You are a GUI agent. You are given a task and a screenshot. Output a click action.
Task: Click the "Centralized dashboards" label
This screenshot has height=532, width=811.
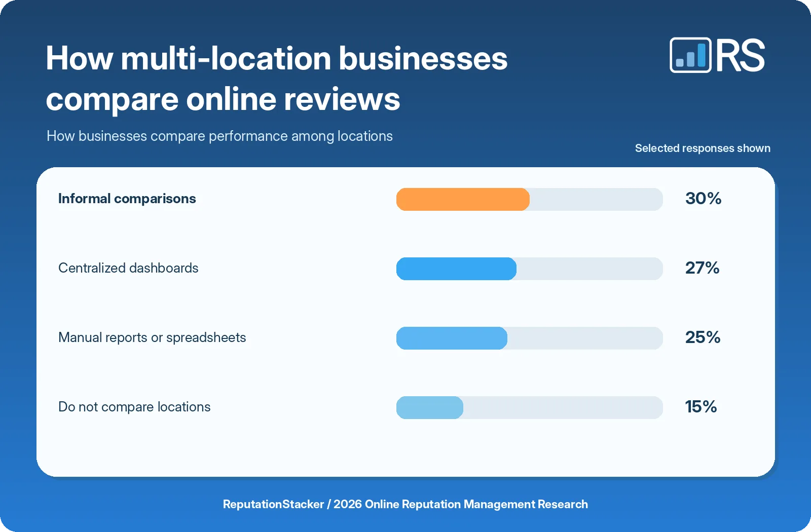[128, 268]
